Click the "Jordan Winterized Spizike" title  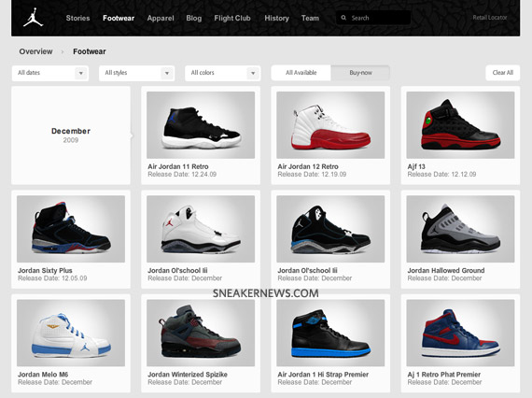[188, 375]
